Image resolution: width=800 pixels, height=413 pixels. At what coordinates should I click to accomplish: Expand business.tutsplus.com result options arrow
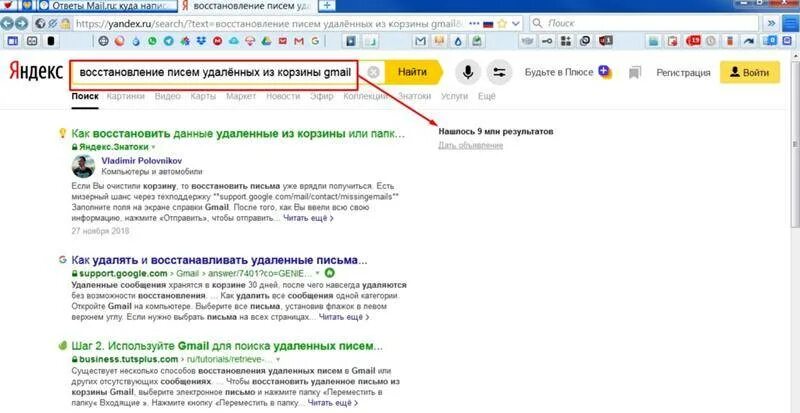tap(278, 359)
